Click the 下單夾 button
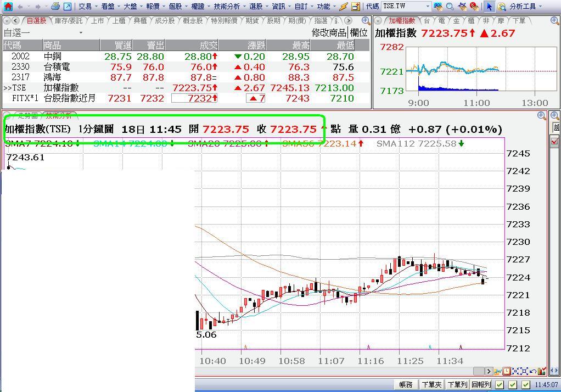561x392 pixels. click(431, 384)
